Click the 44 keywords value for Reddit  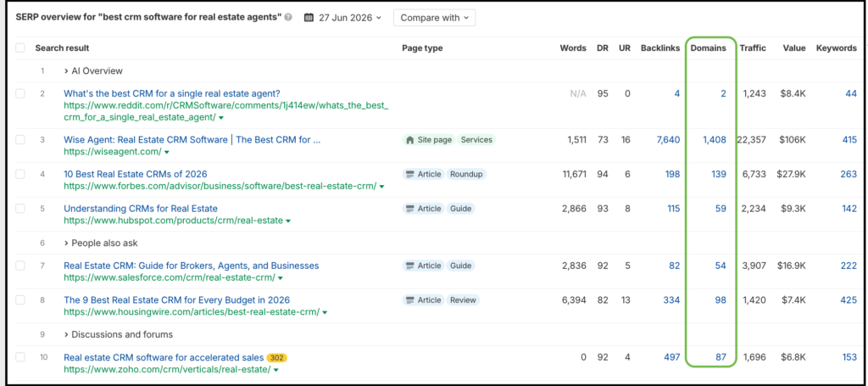[x=851, y=93]
